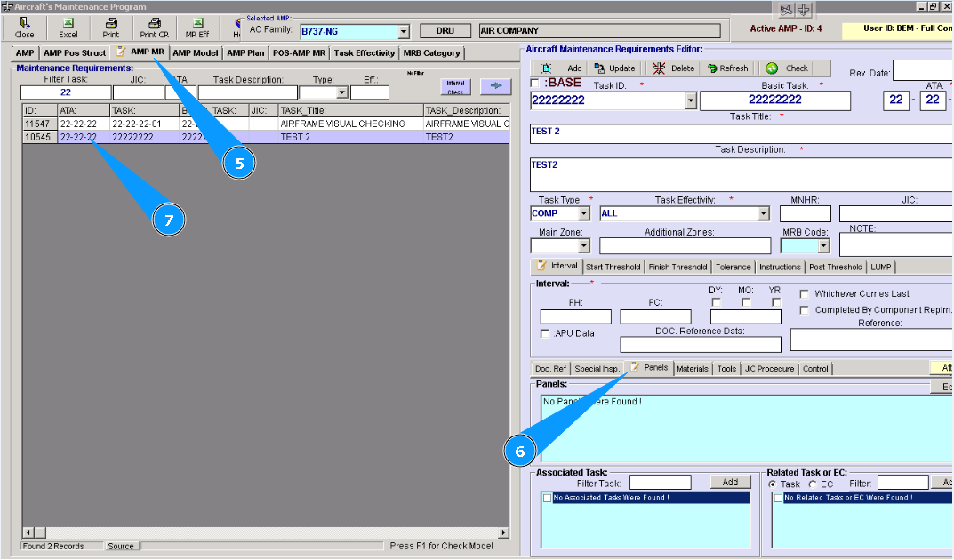The width and height of the screenshot is (954, 560).
Task: Open the MRB Code dropdown
Action: tap(823, 245)
